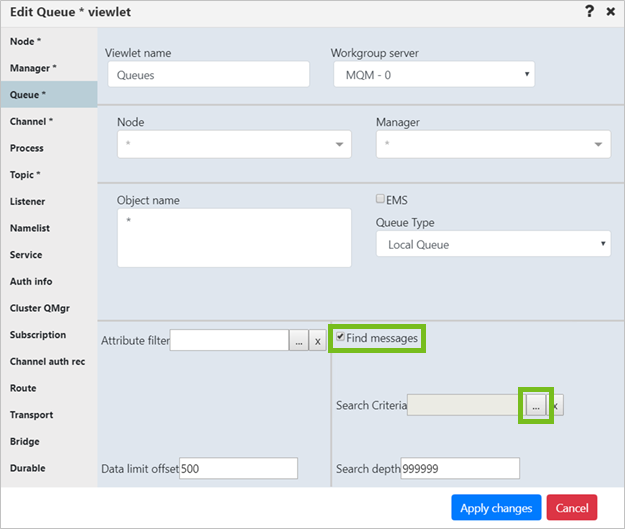Open the Route tab
Image resolution: width=625 pixels, height=529 pixels.
pyautogui.click(x=49, y=389)
